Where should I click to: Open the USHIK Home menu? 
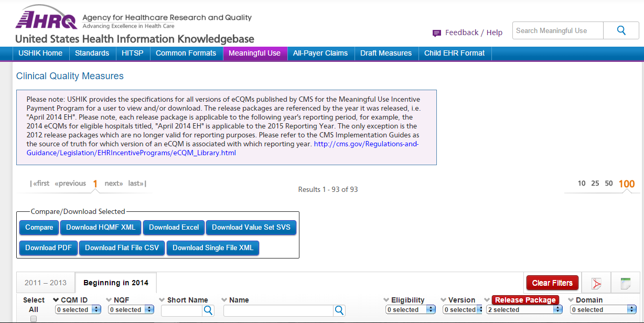(40, 53)
